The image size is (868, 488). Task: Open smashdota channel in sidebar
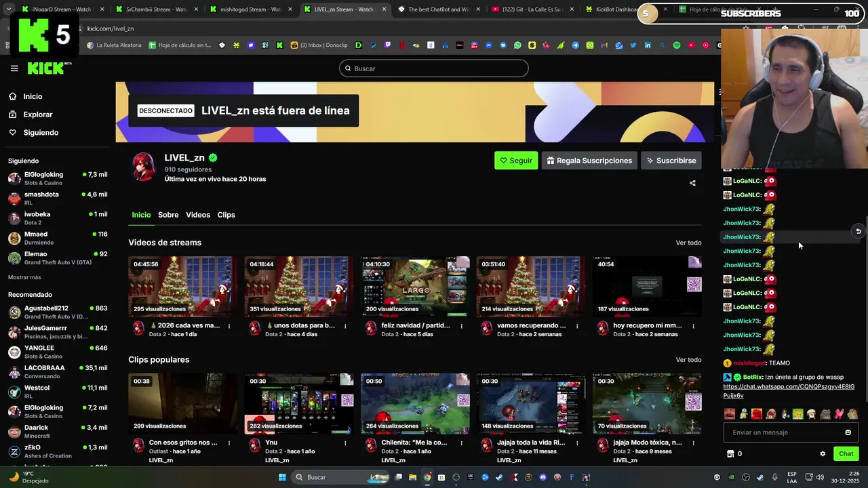58,198
